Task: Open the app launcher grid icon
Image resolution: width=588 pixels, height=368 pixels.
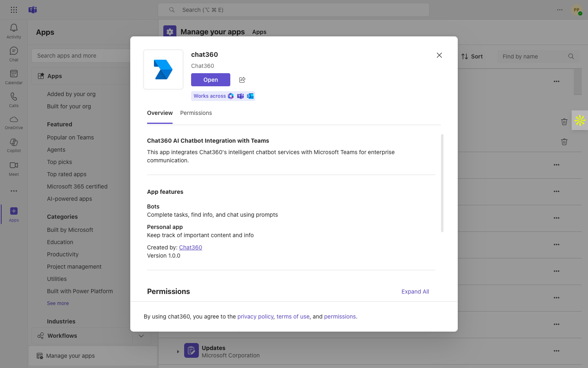Action: pos(14,10)
